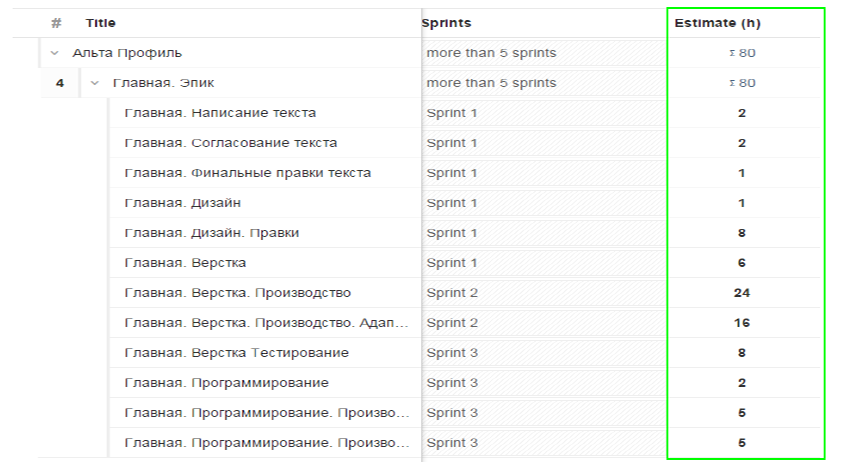Click the Главная. Верстка. Производство task title
850x471 pixels.
point(237,293)
